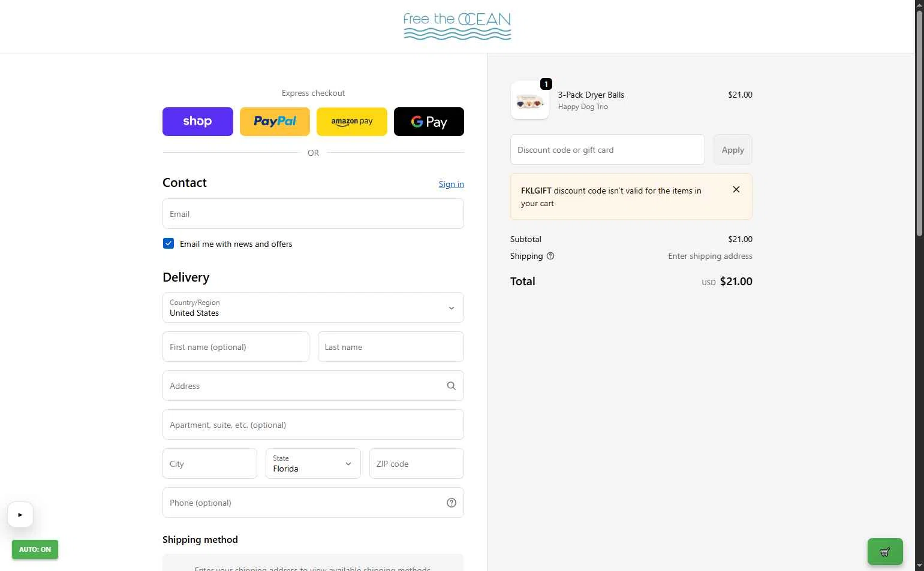Screen dimensions: 924x571
Task: Click the scrollbar up arrow
Action: point(920,5)
